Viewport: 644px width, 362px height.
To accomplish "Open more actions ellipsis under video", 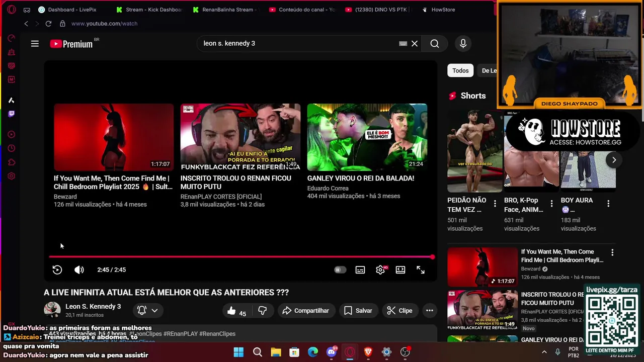I will 430,311.
